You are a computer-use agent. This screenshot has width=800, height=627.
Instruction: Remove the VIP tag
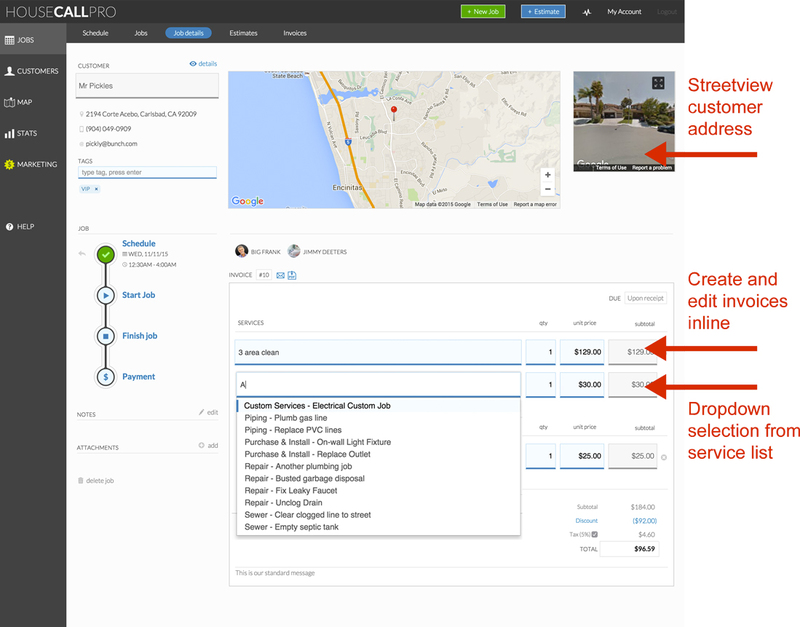pos(96,189)
